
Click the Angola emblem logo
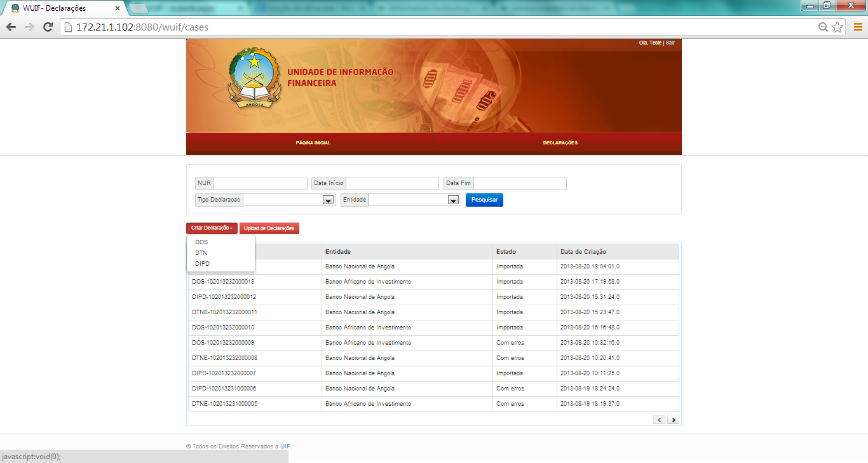(254, 78)
